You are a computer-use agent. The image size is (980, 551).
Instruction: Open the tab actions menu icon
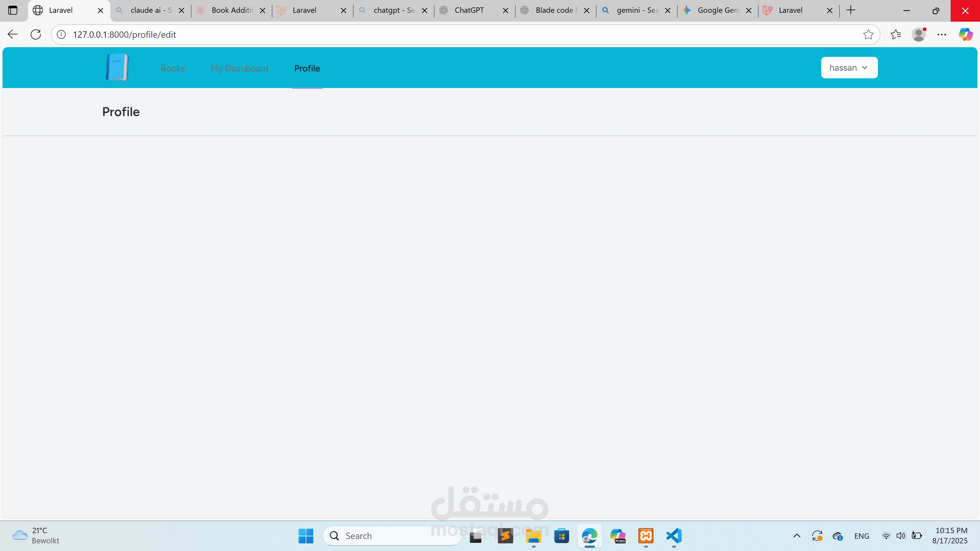click(x=13, y=10)
